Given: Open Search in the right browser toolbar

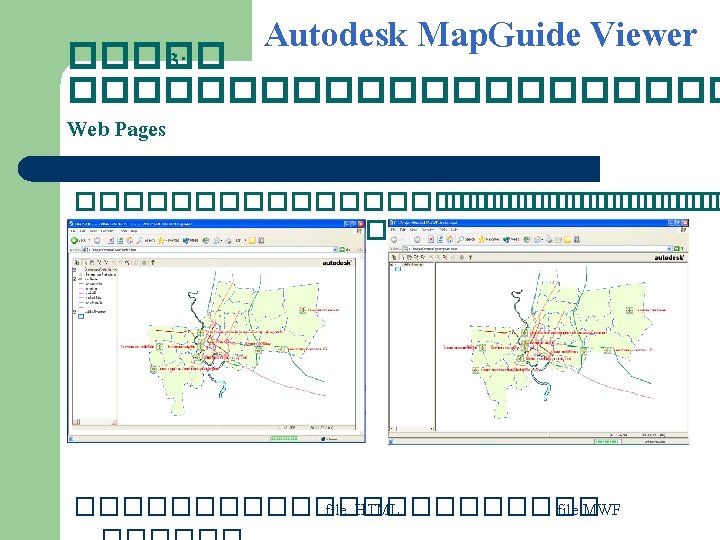Looking at the screenshot, I should [x=466, y=239].
